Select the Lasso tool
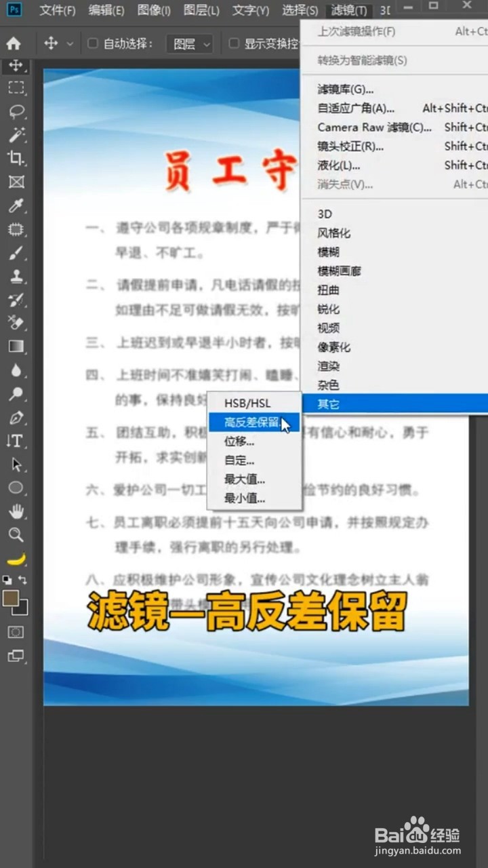 tap(16, 111)
